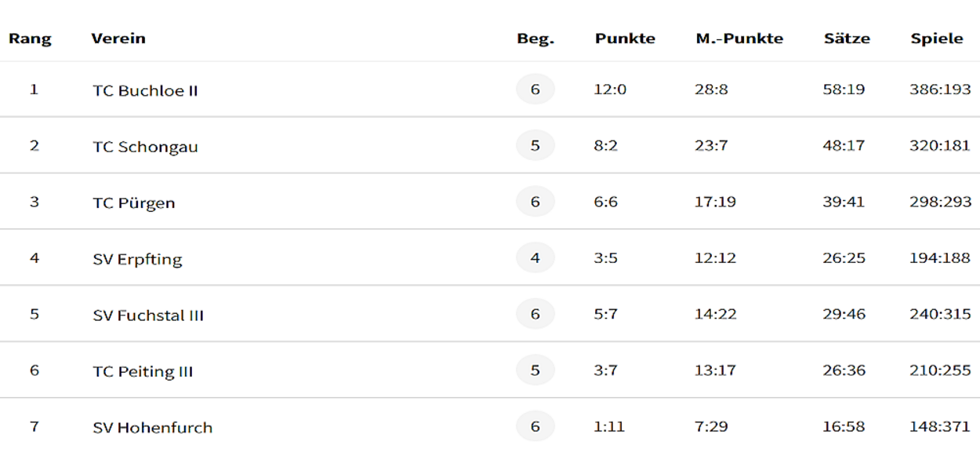Select TC Pürgen in the standings
This screenshot has height=456, width=980.
pos(133,202)
